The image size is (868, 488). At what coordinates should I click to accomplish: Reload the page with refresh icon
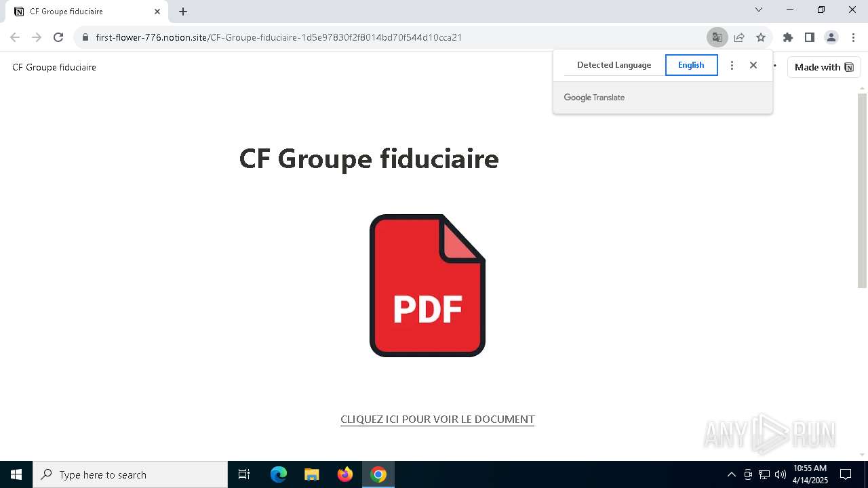tap(58, 37)
